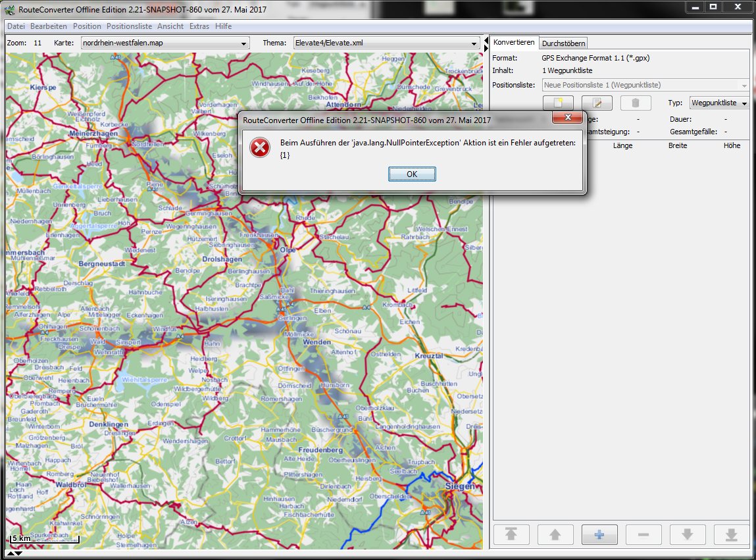The image size is (756, 560).
Task: Click the remove position minus button
Action: coord(643,535)
